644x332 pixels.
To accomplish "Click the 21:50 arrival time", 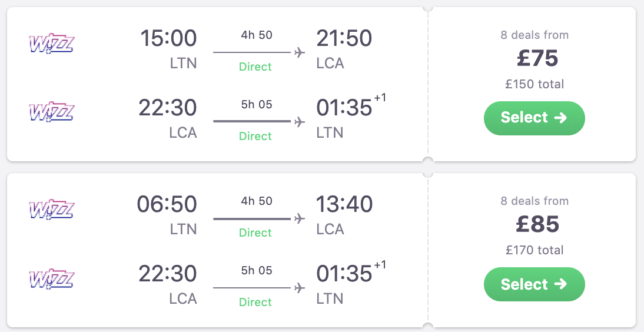I will (x=344, y=39).
